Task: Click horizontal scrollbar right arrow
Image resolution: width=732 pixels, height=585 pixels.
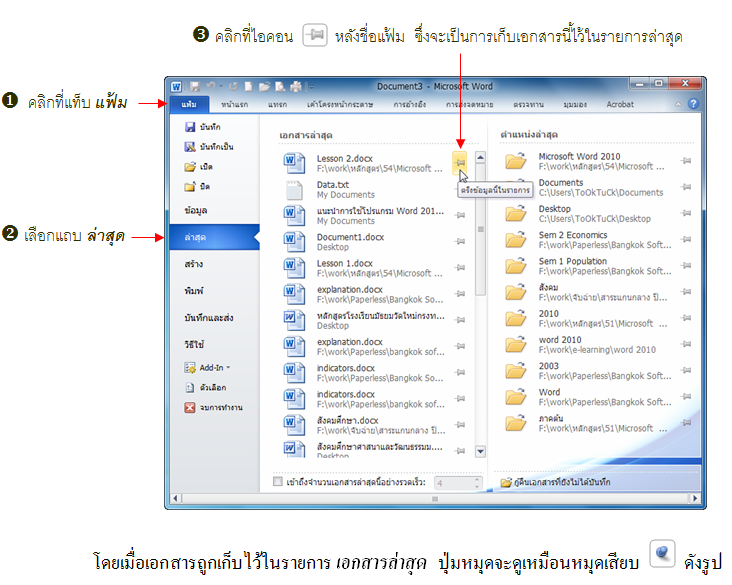Action: click(695, 498)
